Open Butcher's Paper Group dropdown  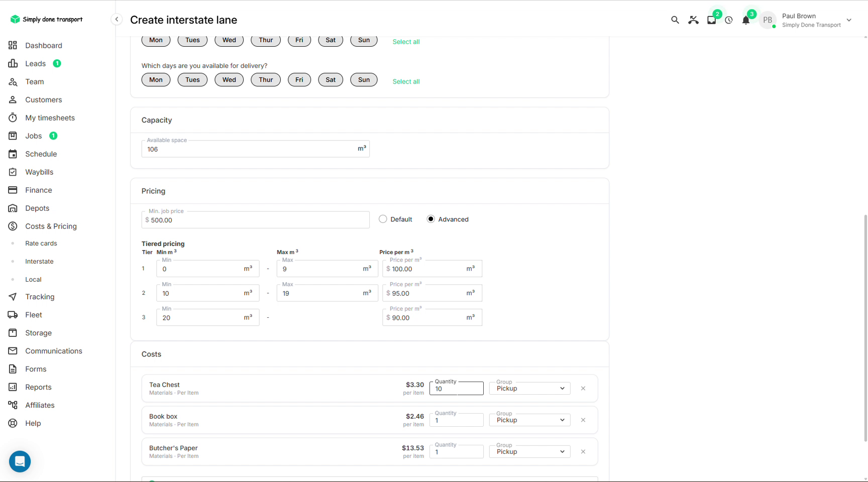point(529,451)
